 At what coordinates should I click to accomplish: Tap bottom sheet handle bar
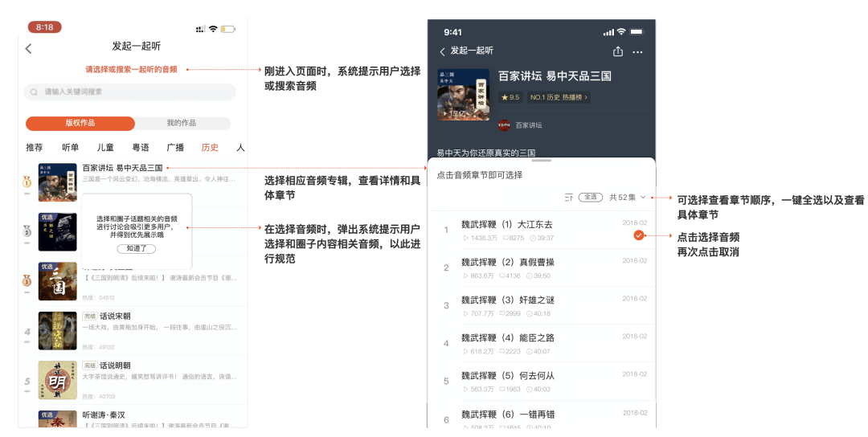(x=542, y=161)
